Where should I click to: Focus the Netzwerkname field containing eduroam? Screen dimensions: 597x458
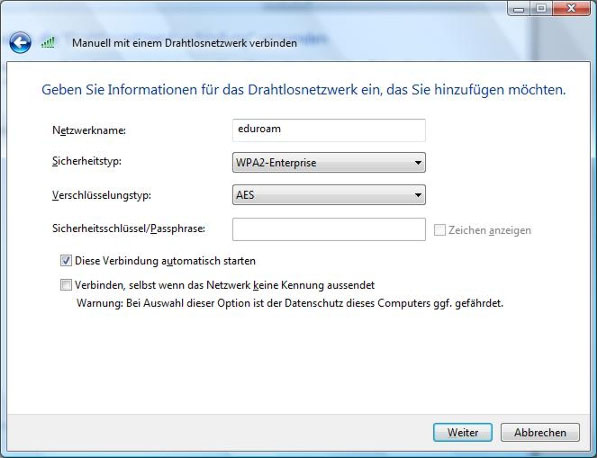329,130
